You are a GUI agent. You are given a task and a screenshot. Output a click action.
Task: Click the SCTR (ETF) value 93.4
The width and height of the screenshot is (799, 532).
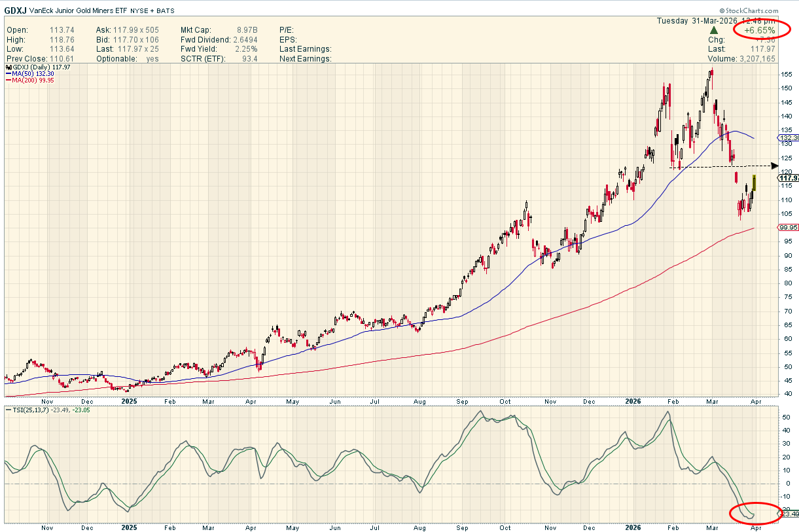249,59
